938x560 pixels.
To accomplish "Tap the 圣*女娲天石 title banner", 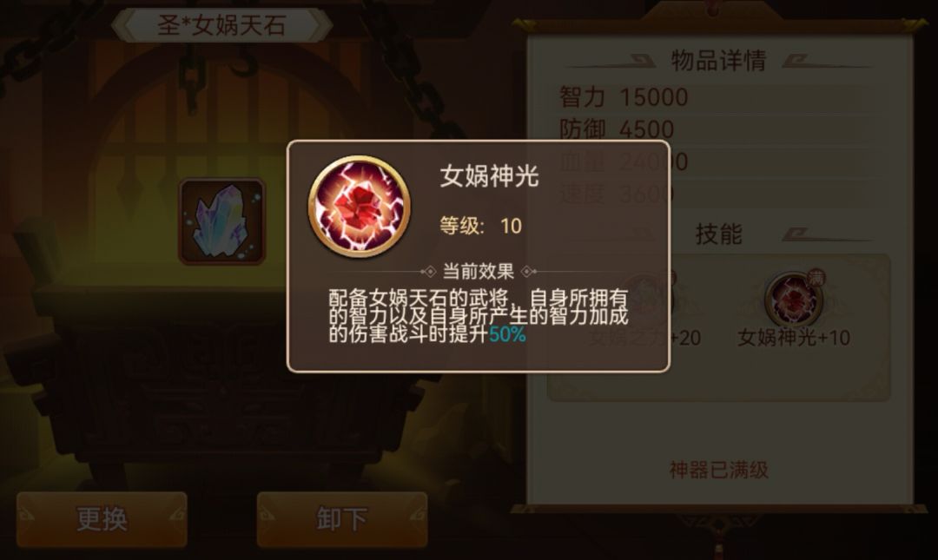I will (222, 25).
